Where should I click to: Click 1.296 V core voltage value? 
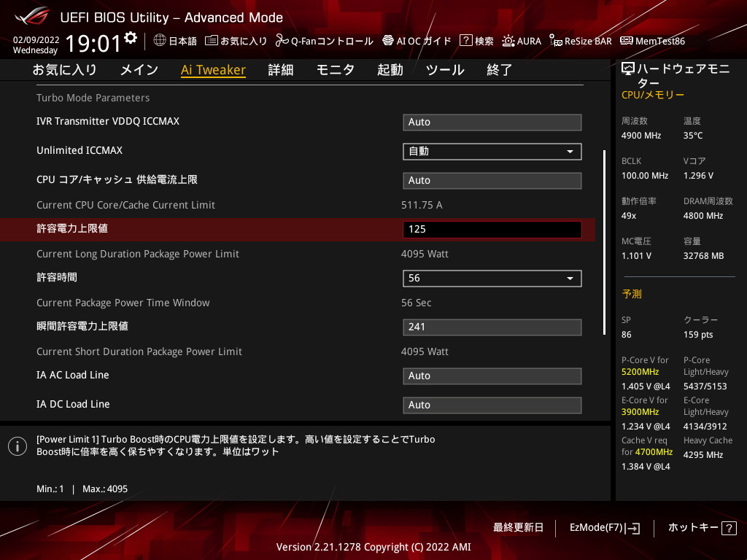698,176
